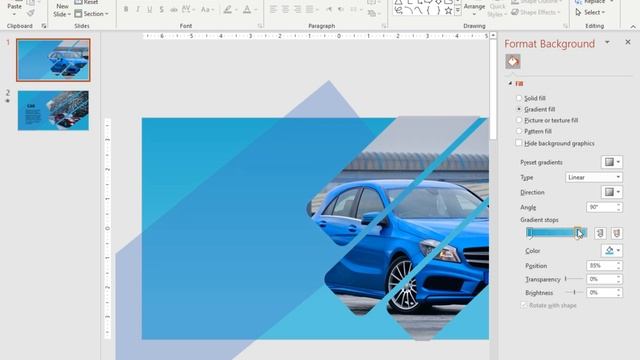Open Quick Styles gallery
Image resolution: width=640 pixels, height=360 pixels.
coord(497,11)
